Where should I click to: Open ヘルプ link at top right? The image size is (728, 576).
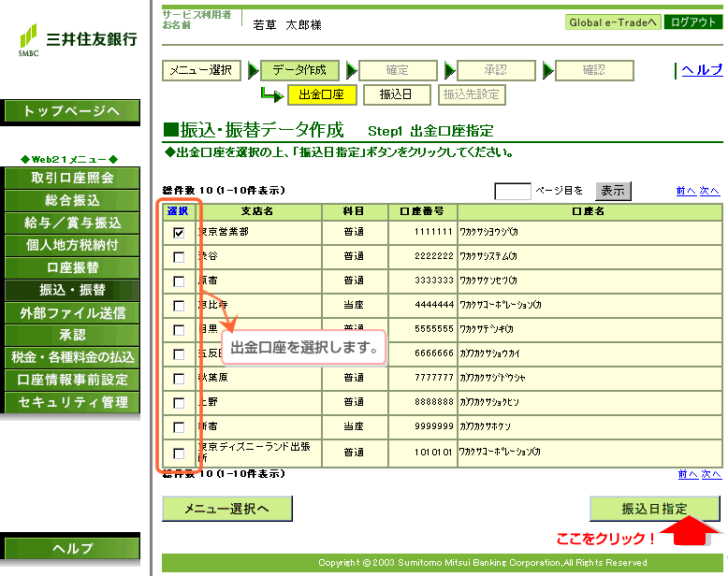(702, 70)
